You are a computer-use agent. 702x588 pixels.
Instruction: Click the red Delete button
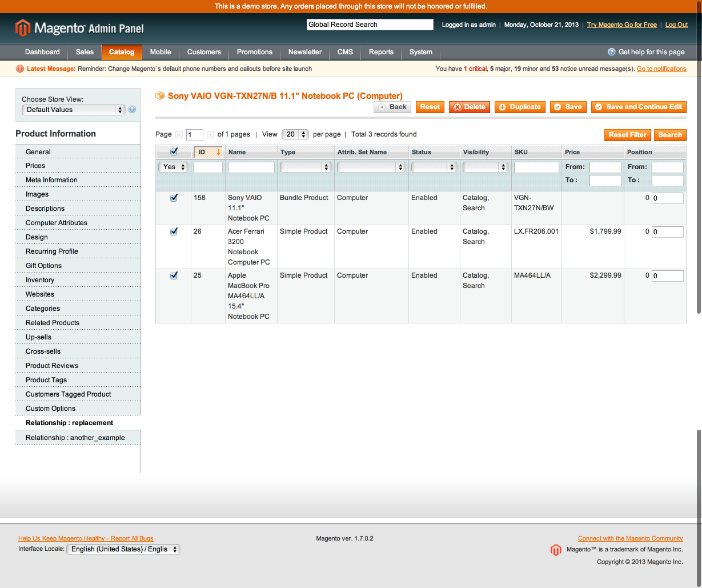[x=470, y=107]
